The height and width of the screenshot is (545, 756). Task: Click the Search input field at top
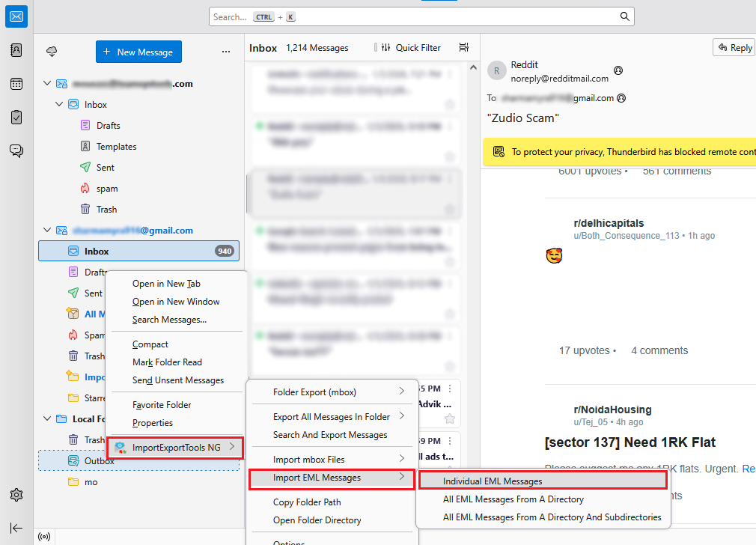pos(419,16)
